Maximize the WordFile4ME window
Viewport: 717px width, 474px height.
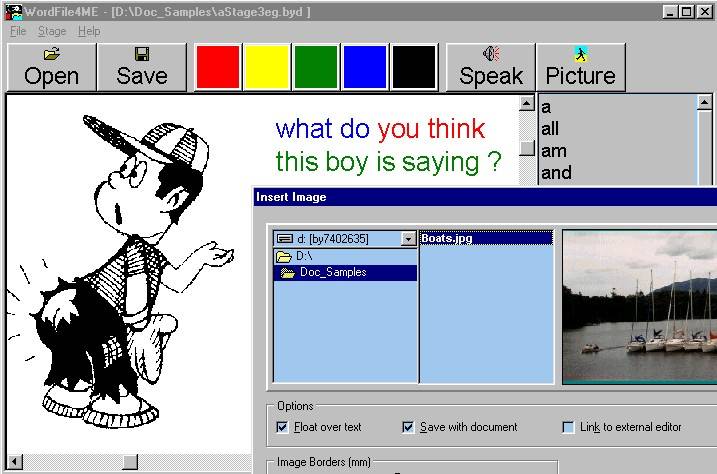686,11
